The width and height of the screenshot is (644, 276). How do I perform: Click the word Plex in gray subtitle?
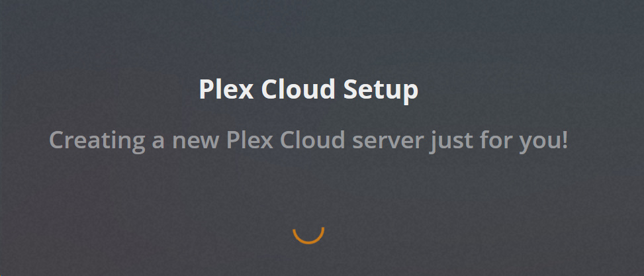(x=250, y=140)
